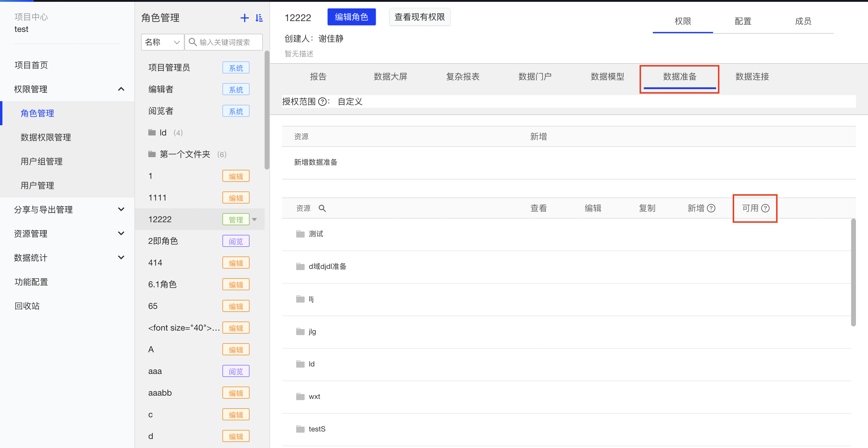Screen dimensions: 868x448
Task: Click the folder icon of 测试 resource
Action: [x=300, y=234]
